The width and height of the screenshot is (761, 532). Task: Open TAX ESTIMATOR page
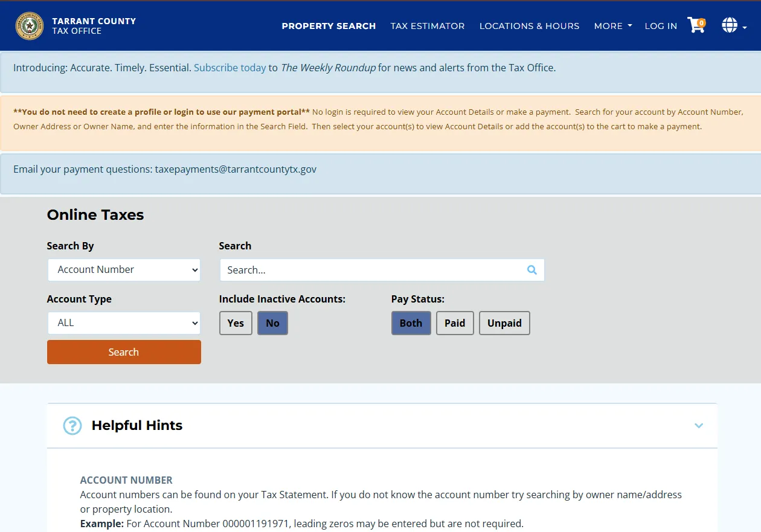428,26
